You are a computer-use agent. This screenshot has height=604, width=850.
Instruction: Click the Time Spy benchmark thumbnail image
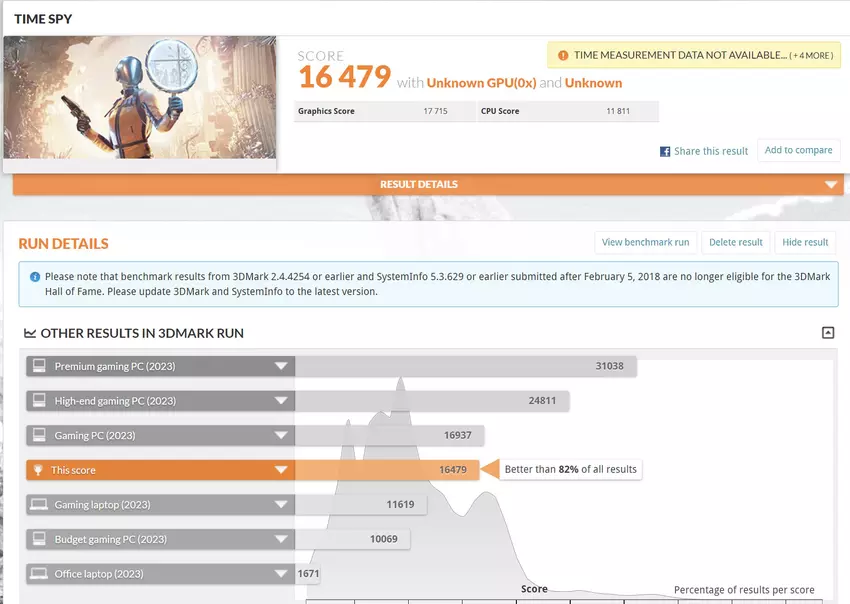pyautogui.click(x=140, y=97)
